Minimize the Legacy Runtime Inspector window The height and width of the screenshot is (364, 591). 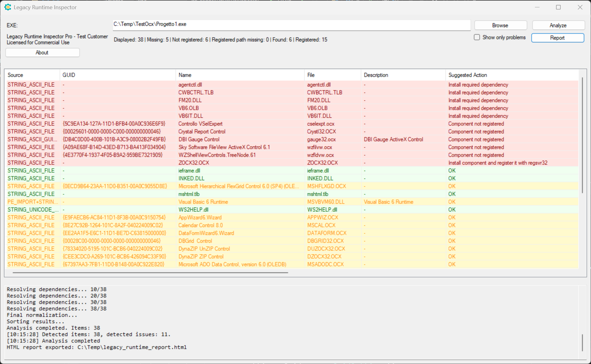point(537,7)
